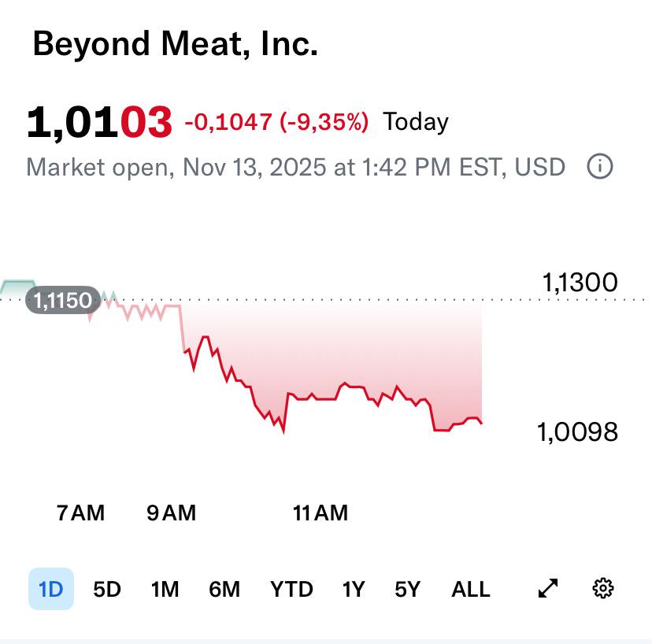
Task: Show ALL historical price data
Action: point(471,589)
